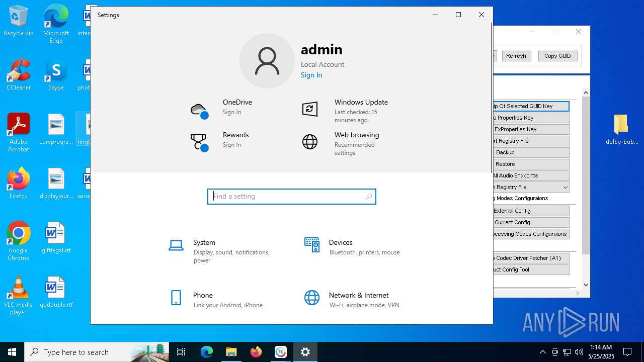The height and width of the screenshot is (362, 644).
Task: Click the Restore button
Action: pyautogui.click(x=531, y=164)
